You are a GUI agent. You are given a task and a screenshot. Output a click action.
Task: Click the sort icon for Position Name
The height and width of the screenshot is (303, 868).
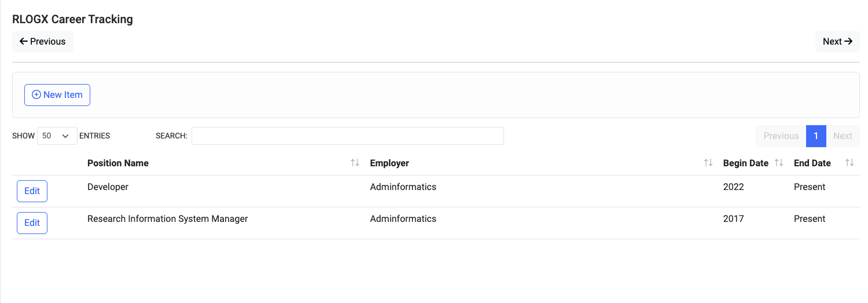coord(355,163)
